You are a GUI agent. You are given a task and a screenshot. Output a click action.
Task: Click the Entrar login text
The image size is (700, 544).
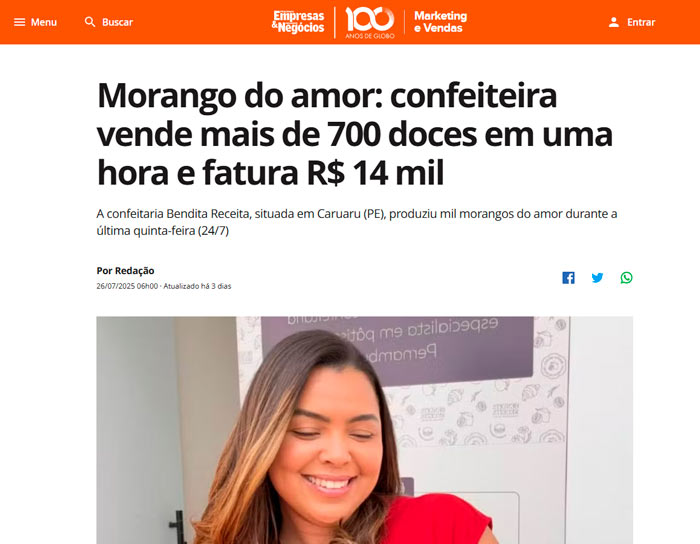pos(641,22)
